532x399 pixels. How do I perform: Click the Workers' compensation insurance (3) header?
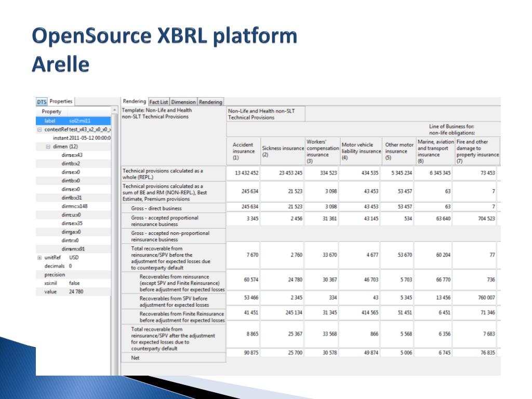point(322,151)
